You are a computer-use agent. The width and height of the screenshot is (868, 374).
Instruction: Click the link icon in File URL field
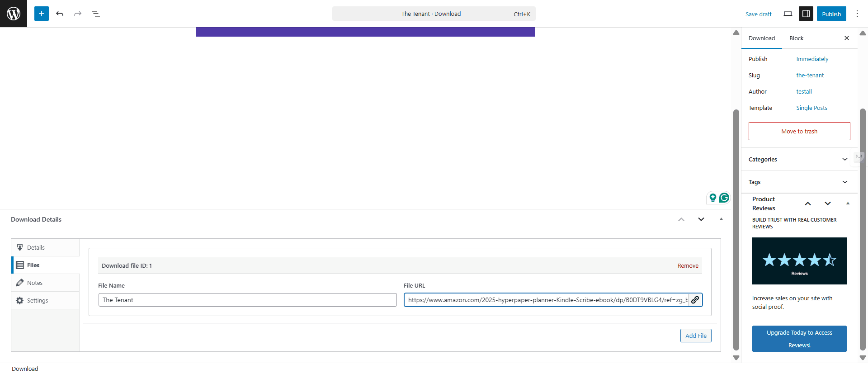pos(695,300)
